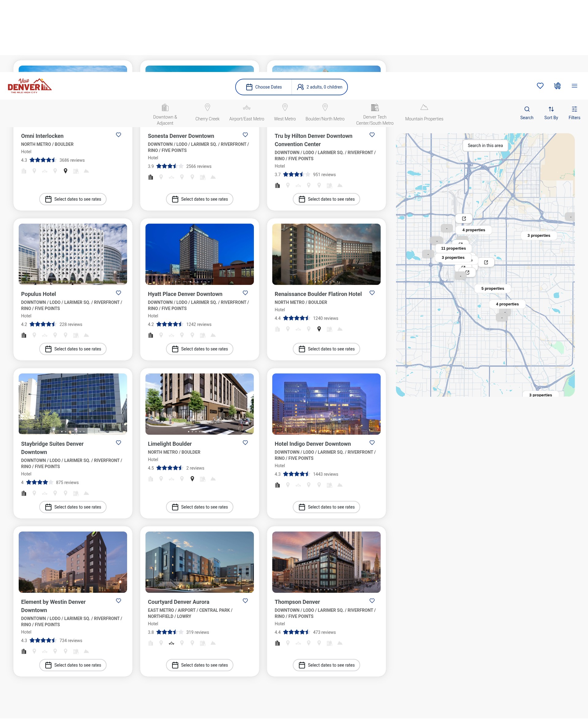Select dates for Populus Hotel rates
The width and height of the screenshot is (588, 719).
[x=73, y=349]
